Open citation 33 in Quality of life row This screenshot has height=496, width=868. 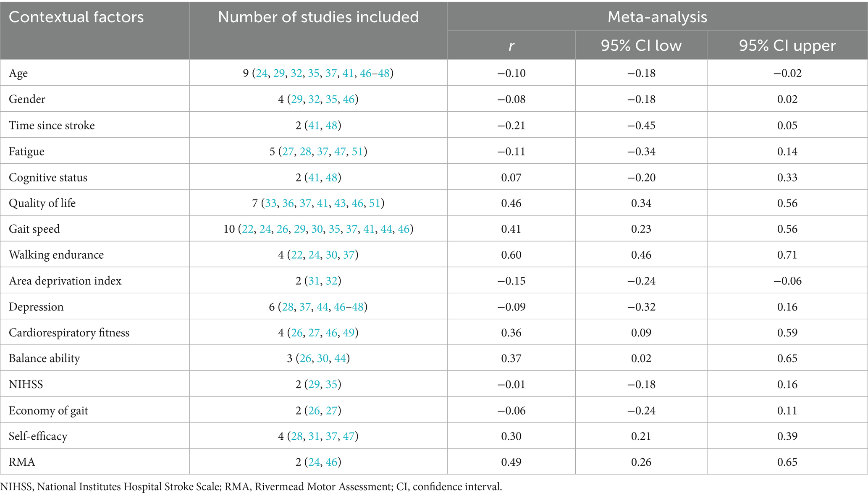click(271, 204)
